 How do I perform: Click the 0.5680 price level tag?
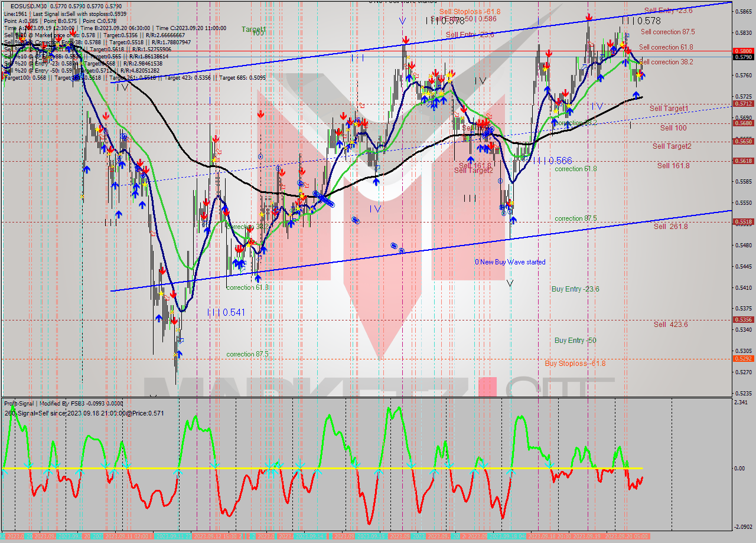(x=742, y=123)
